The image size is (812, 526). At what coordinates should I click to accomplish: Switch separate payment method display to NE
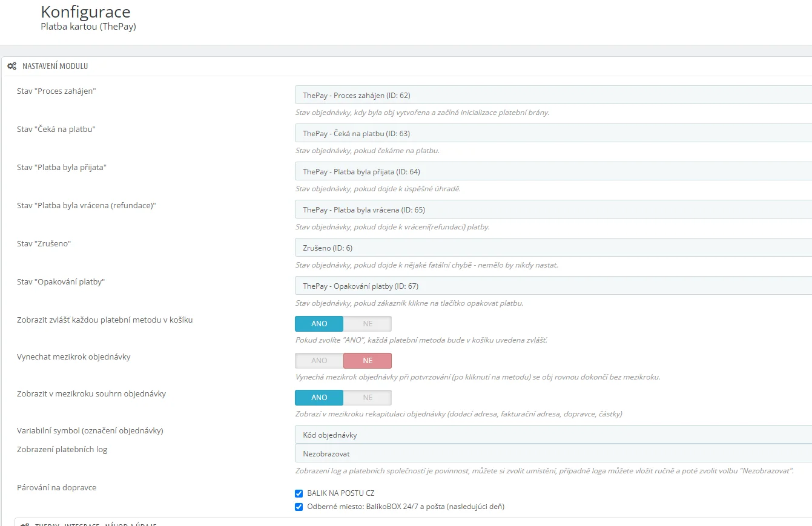(x=368, y=324)
